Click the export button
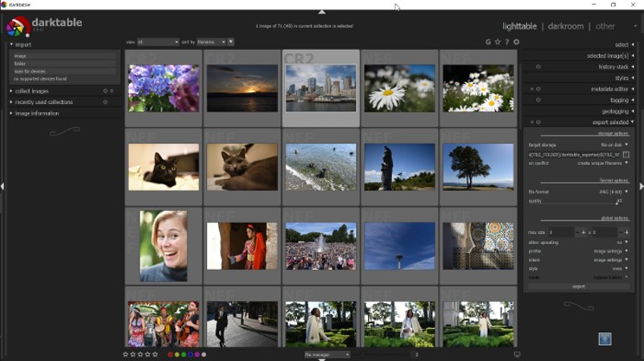 coord(578,287)
